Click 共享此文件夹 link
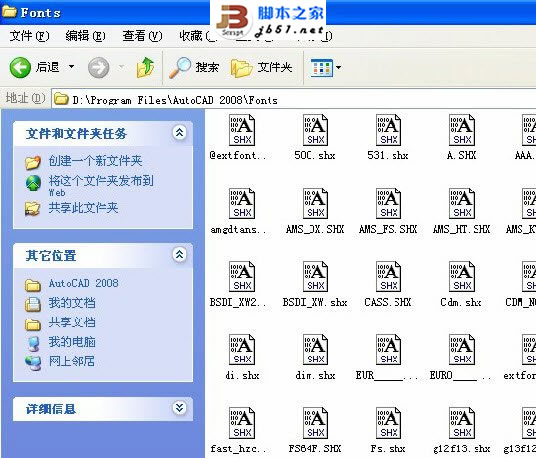Image resolution: width=536 pixels, height=458 pixels. point(83,207)
